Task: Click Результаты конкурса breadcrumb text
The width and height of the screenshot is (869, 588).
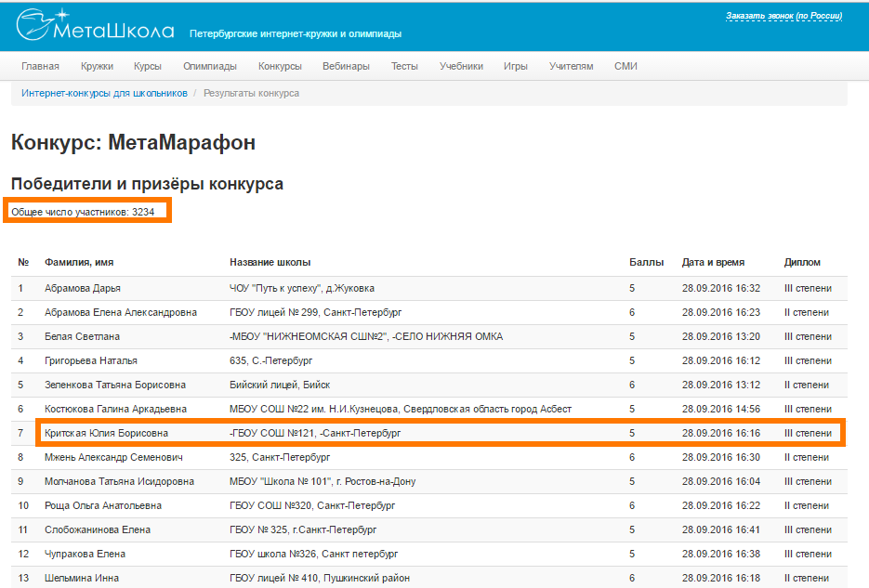Action: 251,93
